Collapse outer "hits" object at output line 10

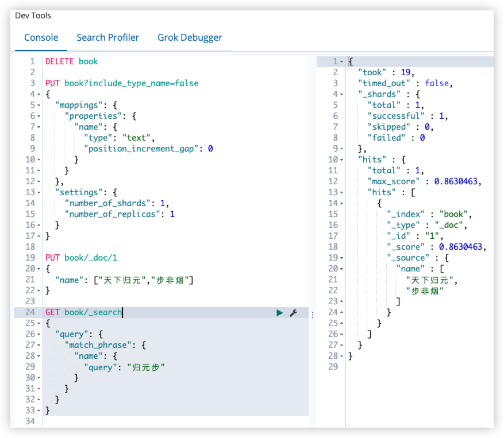tap(342, 160)
